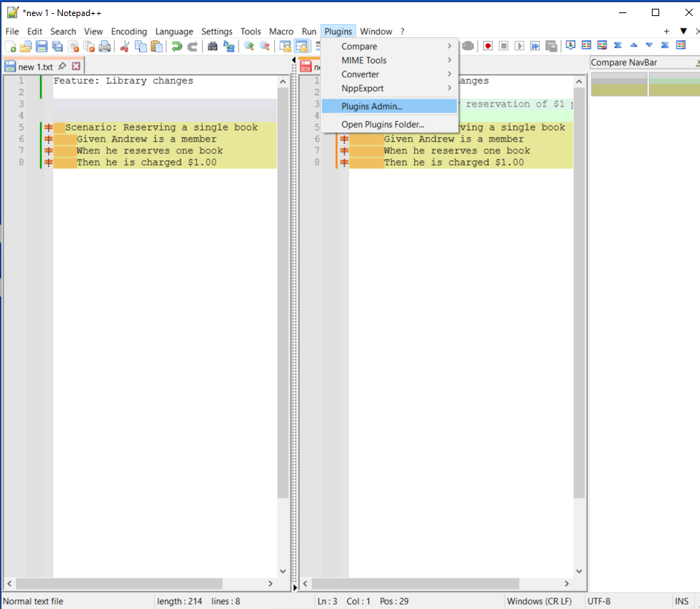
Task: Select Plugins Admin... menu entry
Action: pos(389,106)
